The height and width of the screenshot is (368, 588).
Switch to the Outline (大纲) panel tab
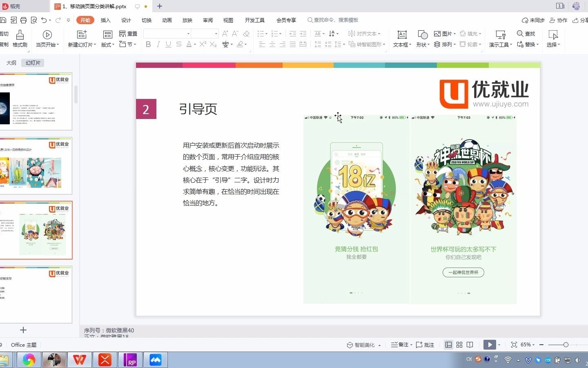(x=11, y=63)
